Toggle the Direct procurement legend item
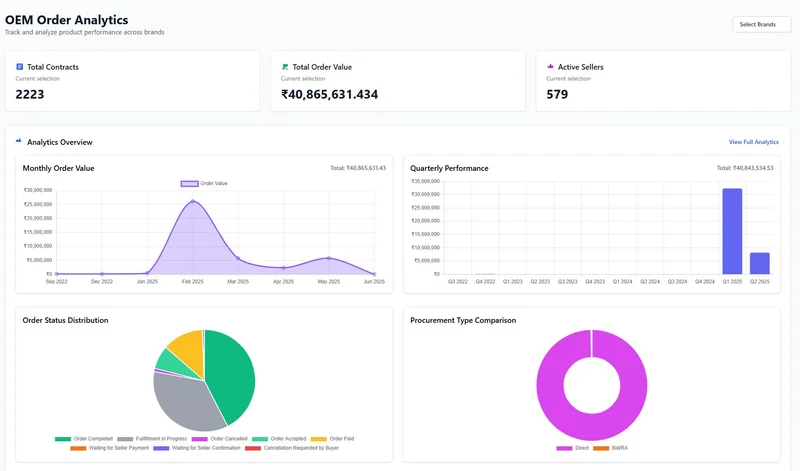Screen dimensions: 800x471 pos(572,448)
